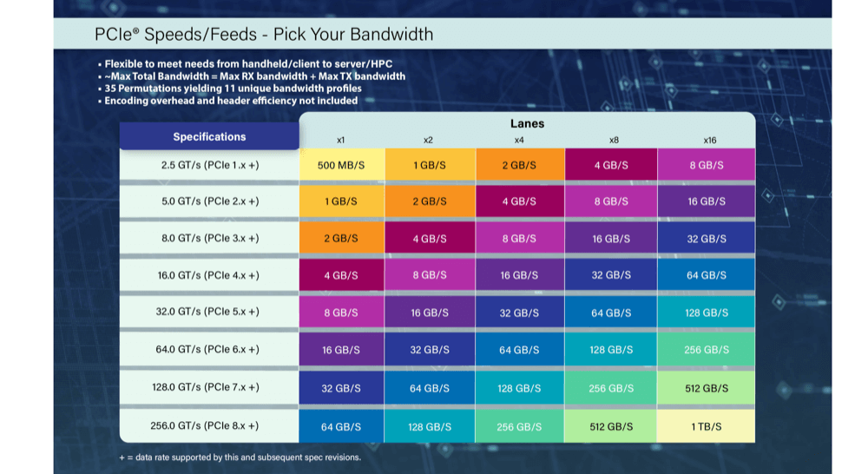Click the x1 lane column header
The image size is (868, 474).
[x=341, y=140]
